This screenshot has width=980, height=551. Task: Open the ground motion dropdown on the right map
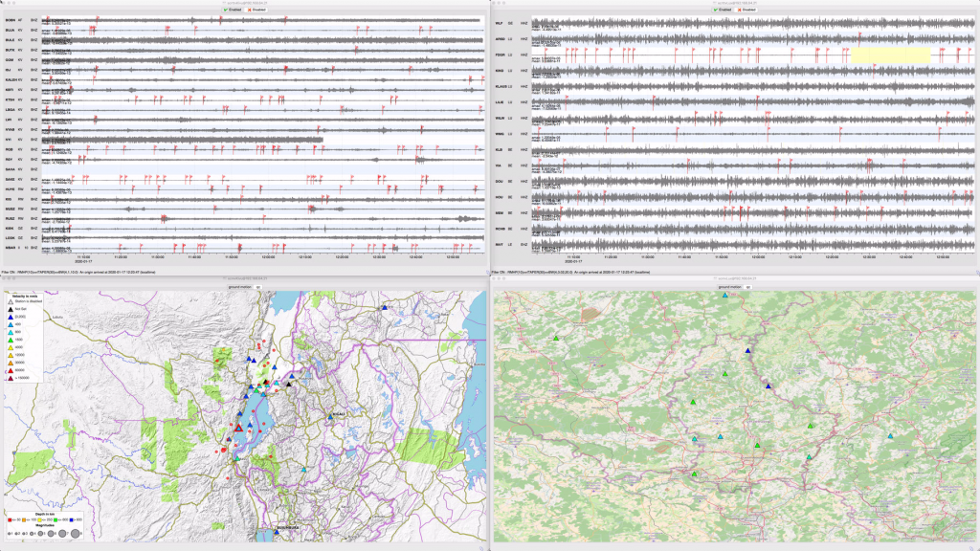pyautogui.click(x=730, y=288)
